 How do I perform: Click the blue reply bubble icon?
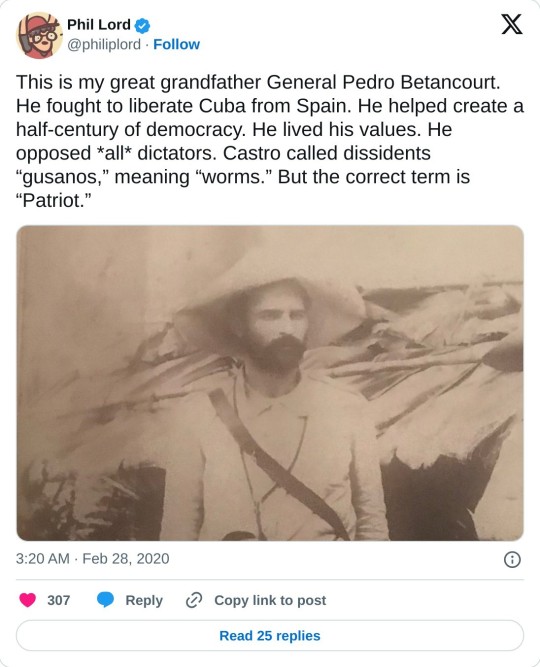[x=105, y=600]
